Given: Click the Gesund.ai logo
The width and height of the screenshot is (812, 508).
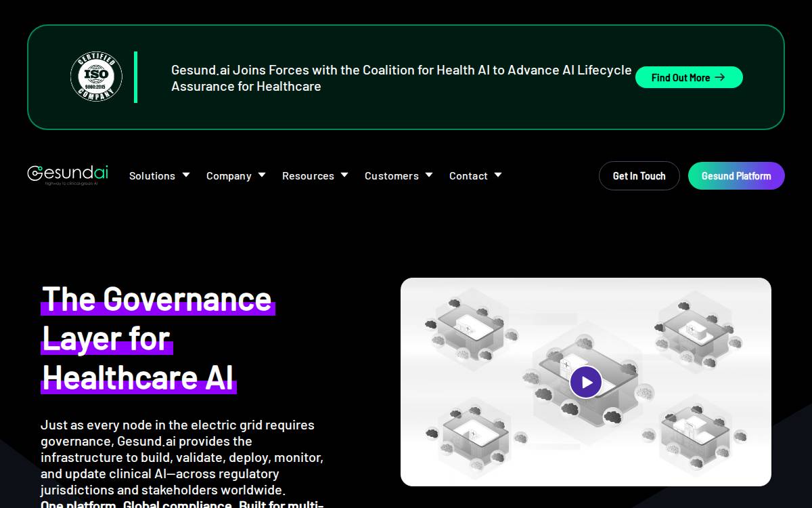Looking at the screenshot, I should pos(68,175).
